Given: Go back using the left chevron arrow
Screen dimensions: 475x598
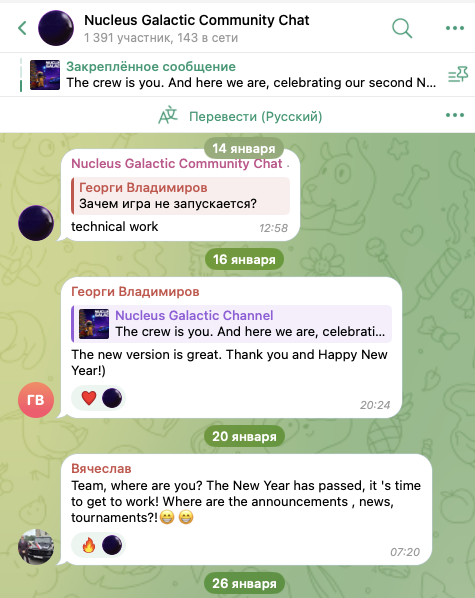Looking at the screenshot, I should click(22, 28).
